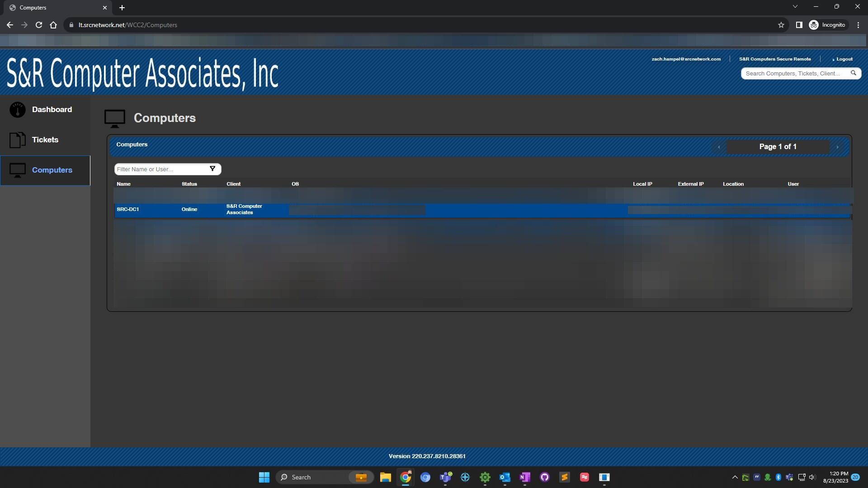Sort by the External IP column header
Screen dimensions: 868x488
point(691,184)
